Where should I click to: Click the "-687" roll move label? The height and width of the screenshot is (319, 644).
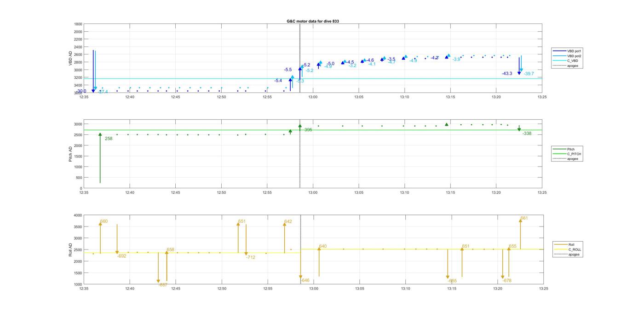tap(163, 285)
